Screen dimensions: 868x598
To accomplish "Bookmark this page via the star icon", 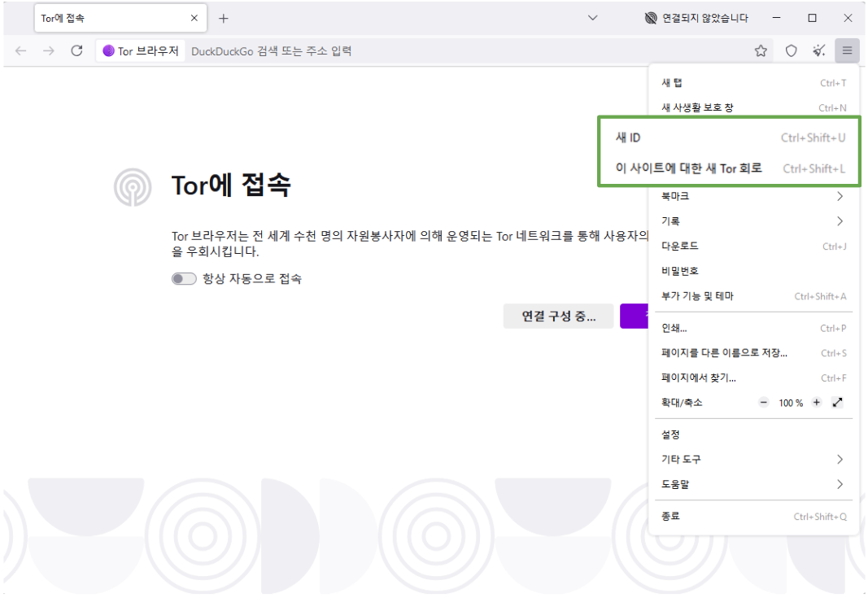I will [x=761, y=50].
